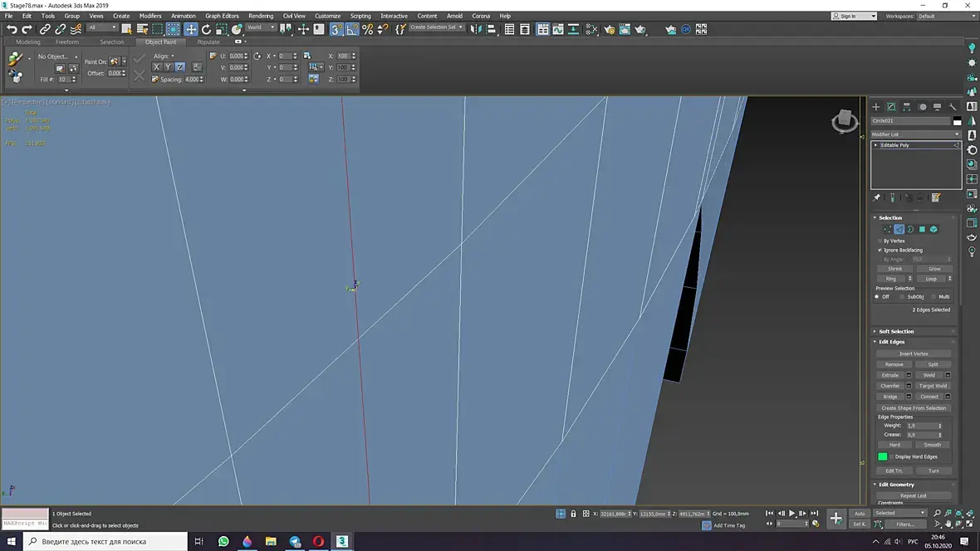The image size is (980, 551).
Task: Click the green hard edges color swatch
Action: click(883, 456)
